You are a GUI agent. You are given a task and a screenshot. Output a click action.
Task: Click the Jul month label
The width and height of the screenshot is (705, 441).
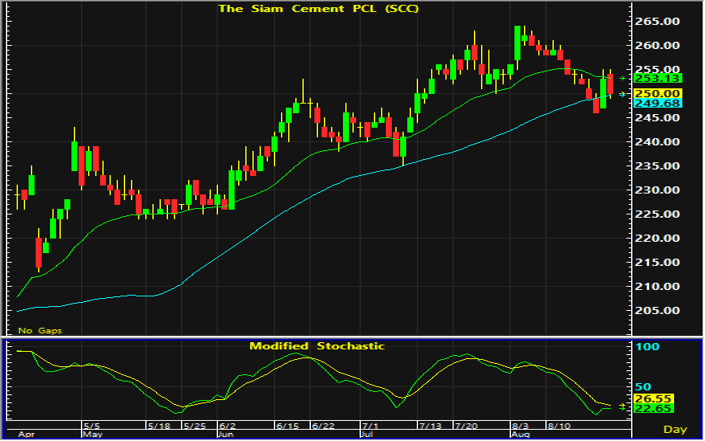(x=368, y=434)
